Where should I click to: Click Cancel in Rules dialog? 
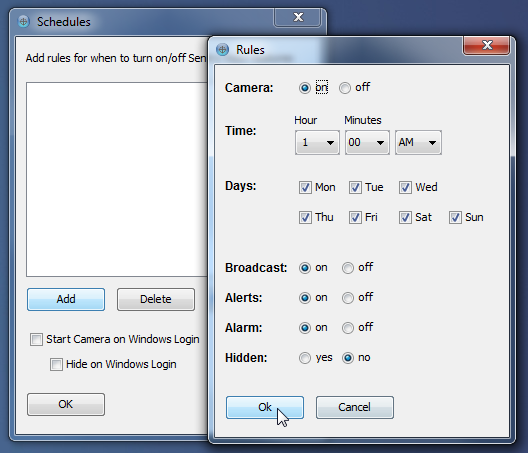pos(355,408)
